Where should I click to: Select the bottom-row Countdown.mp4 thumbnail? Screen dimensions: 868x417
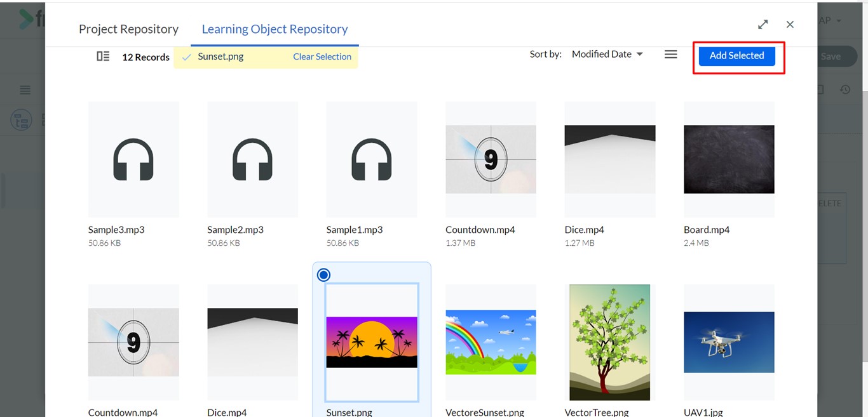pos(133,342)
